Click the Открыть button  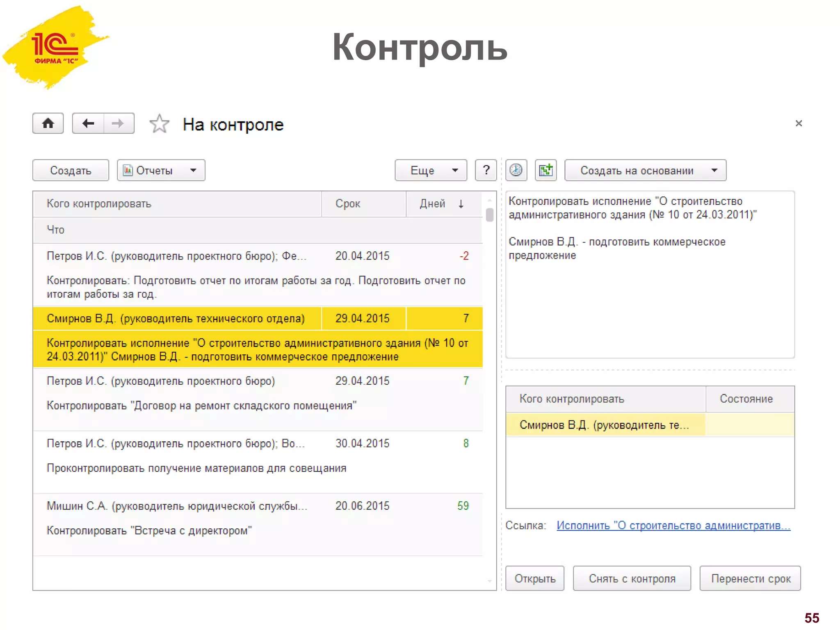tap(535, 578)
